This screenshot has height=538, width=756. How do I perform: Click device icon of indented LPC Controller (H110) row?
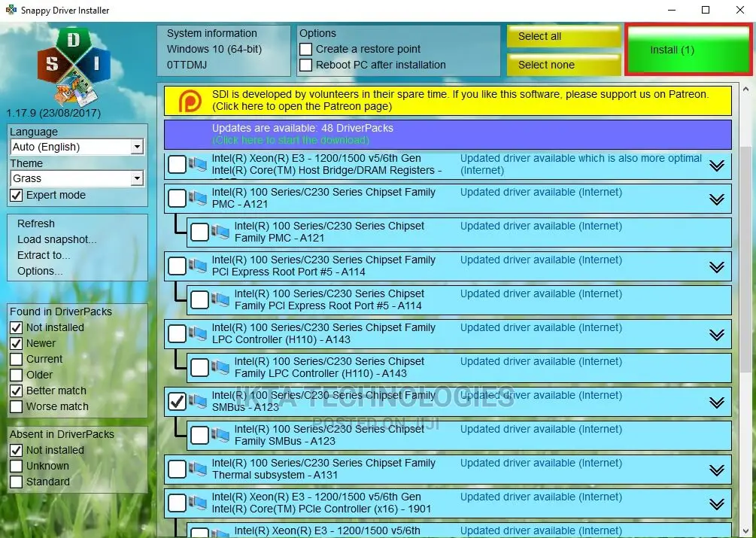coord(220,367)
